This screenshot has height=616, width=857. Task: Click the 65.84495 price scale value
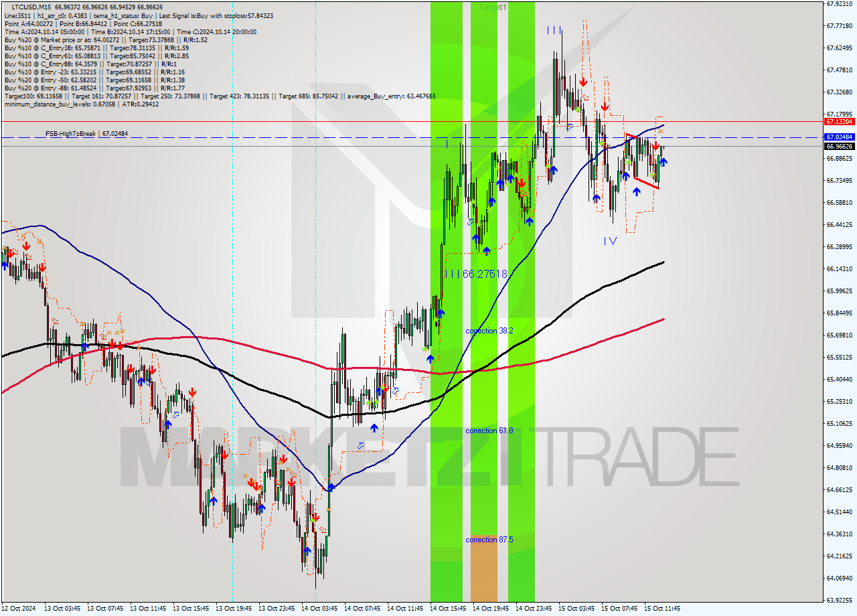click(840, 313)
